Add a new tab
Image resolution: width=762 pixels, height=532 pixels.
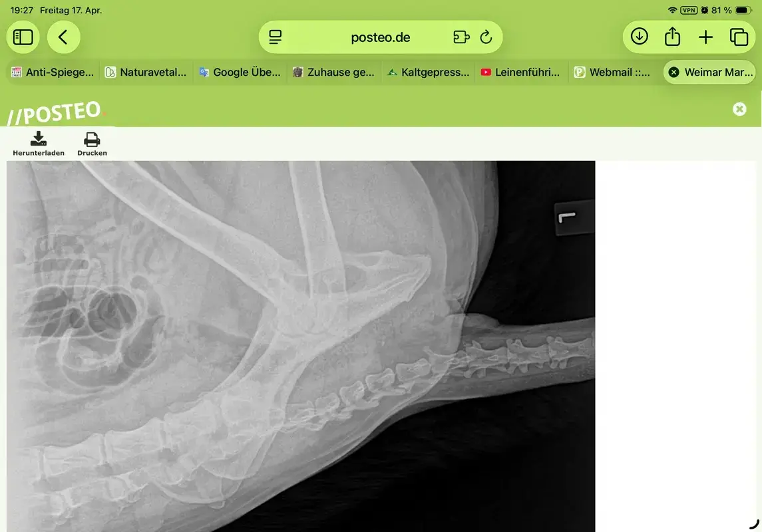pyautogui.click(x=705, y=37)
